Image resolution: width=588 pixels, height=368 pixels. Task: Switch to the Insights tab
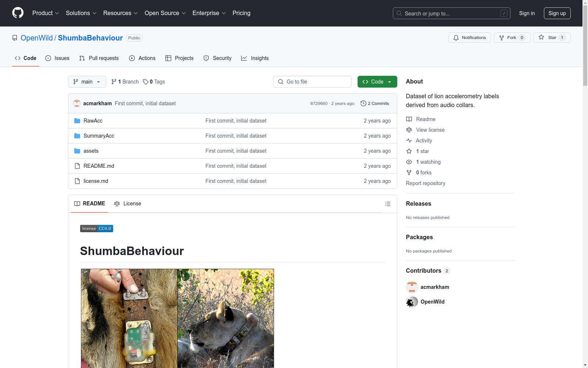pos(255,58)
